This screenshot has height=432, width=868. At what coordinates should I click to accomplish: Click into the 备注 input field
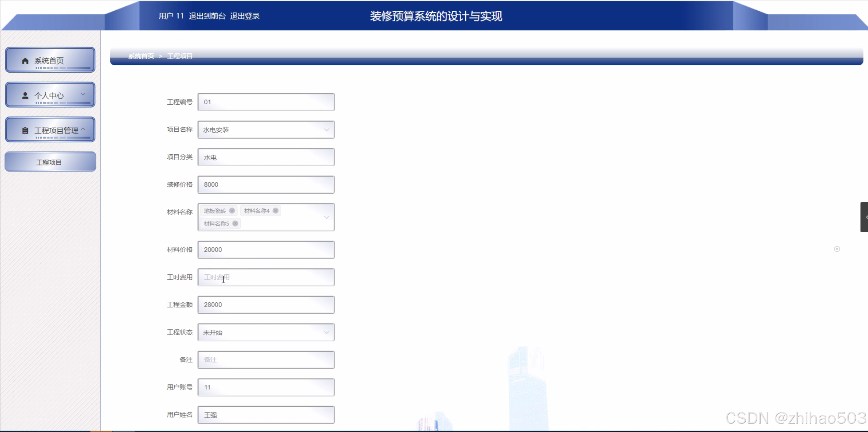266,360
